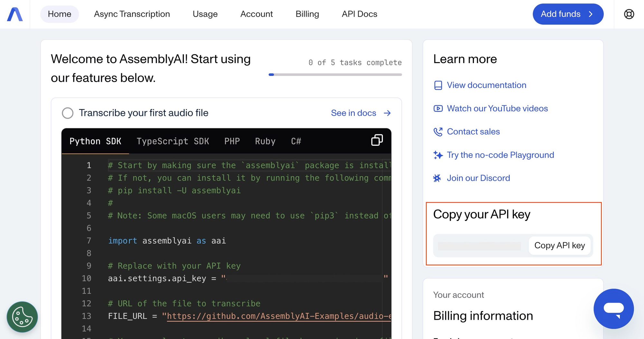This screenshot has height=339, width=644.
Task: Open Contact sales link
Action: tap(473, 132)
